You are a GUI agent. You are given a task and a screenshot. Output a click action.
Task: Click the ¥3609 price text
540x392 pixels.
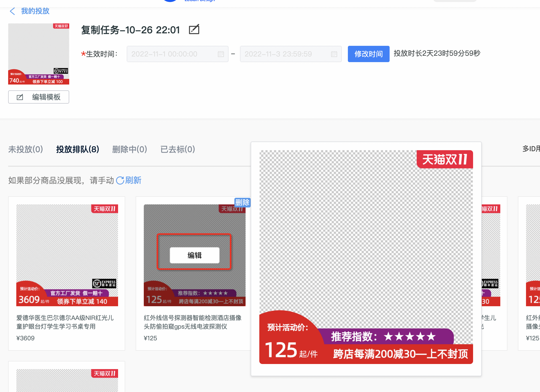coord(25,338)
